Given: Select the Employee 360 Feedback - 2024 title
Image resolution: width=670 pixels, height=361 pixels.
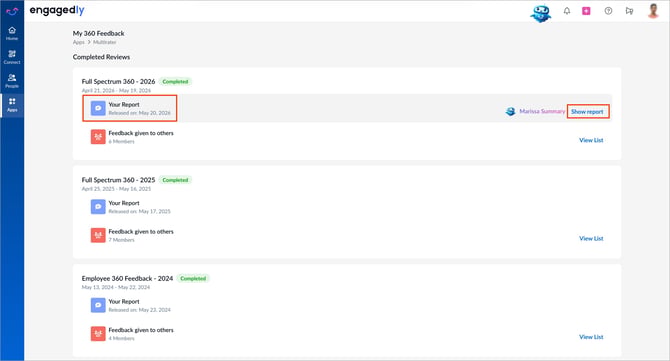Looking at the screenshot, I should pos(127,279).
